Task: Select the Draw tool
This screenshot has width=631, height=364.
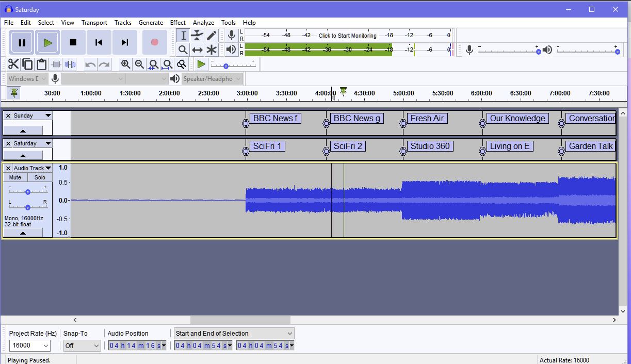Action: (211, 35)
